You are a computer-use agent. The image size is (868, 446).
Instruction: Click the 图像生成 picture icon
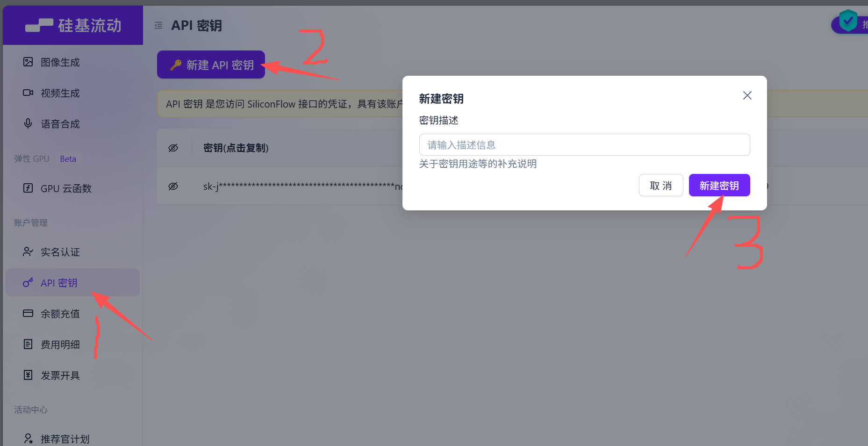point(28,62)
